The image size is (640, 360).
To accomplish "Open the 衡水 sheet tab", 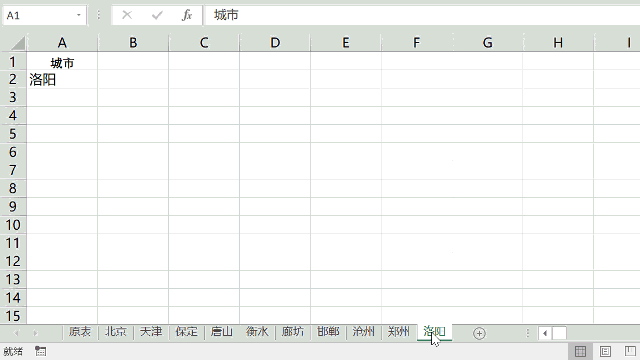I will 257,332.
